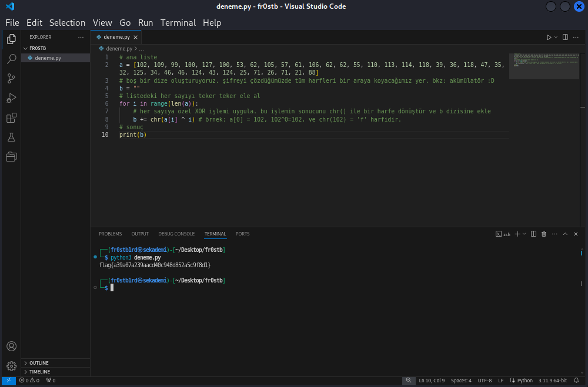
Task: Click the flag output text in terminal
Action: click(x=155, y=265)
